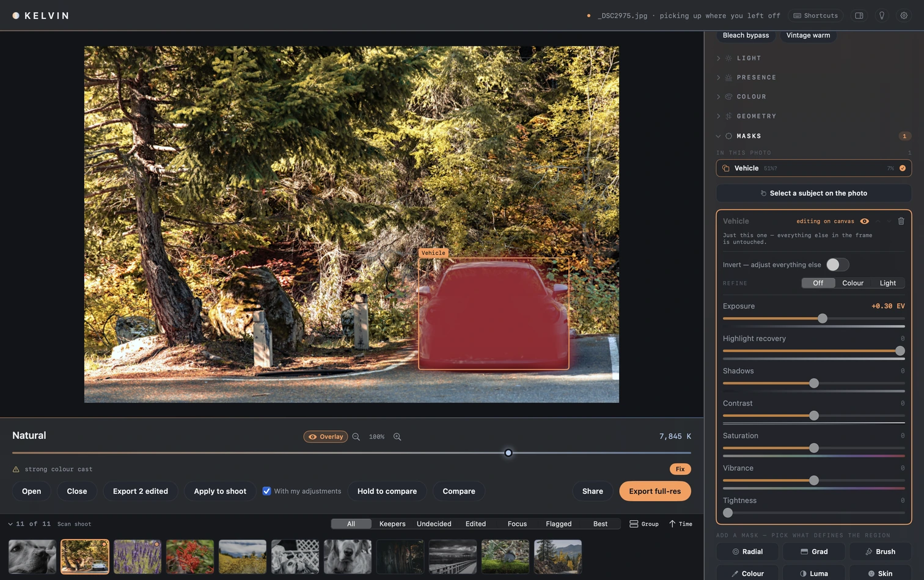This screenshot has height=580, width=924.
Task: Click Apply to shoot
Action: 220,491
